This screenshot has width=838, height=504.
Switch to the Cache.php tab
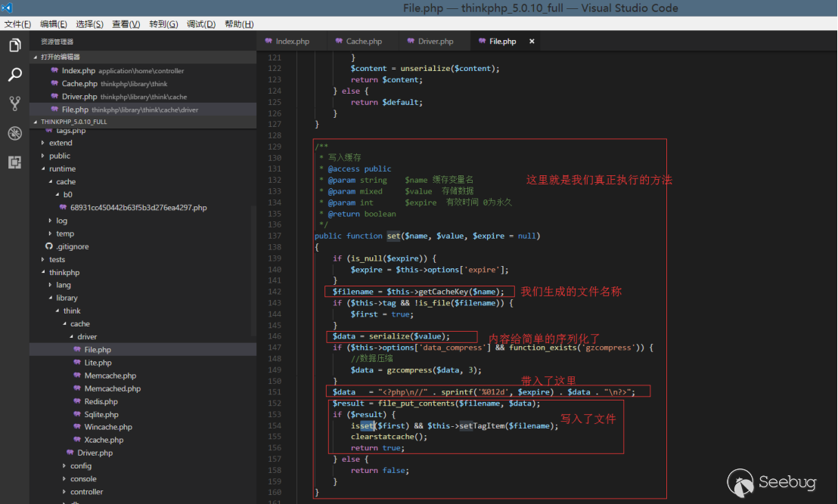coord(364,42)
